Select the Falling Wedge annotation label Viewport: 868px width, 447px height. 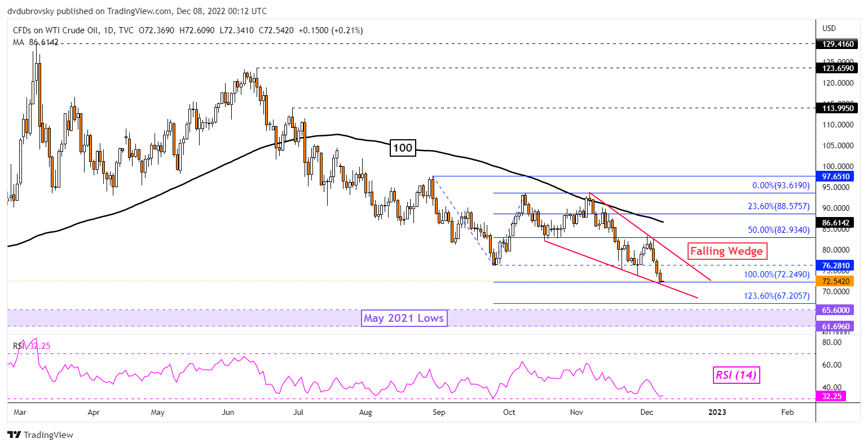click(726, 251)
